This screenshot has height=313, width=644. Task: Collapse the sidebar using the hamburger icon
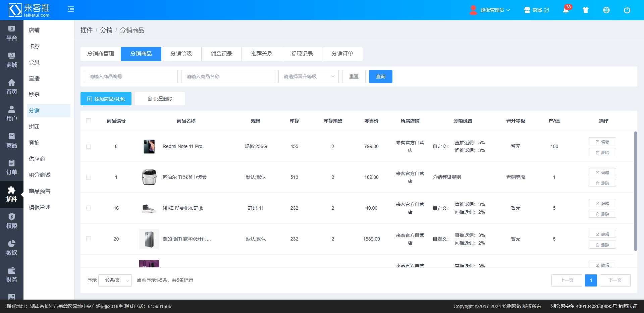70,9
